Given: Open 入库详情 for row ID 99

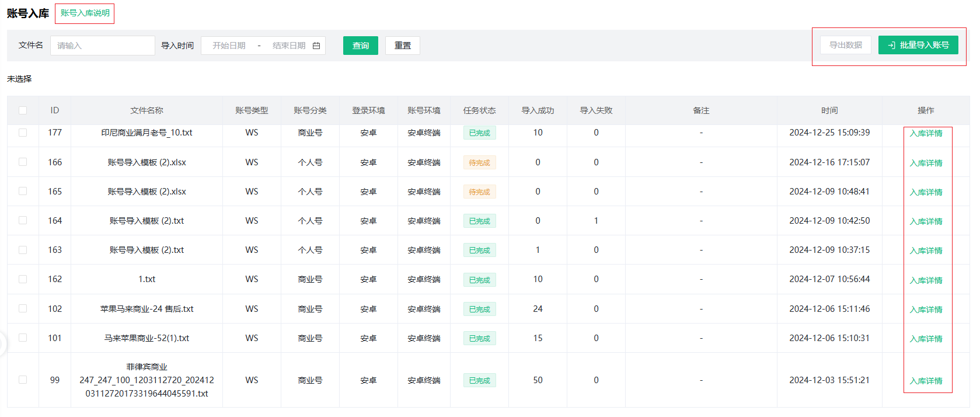Looking at the screenshot, I should point(926,381).
